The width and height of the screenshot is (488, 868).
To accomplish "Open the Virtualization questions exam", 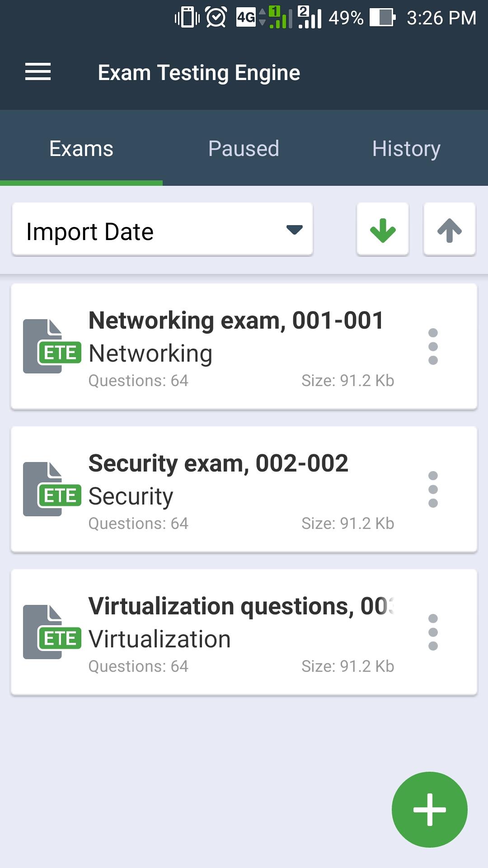I will (x=241, y=607).
